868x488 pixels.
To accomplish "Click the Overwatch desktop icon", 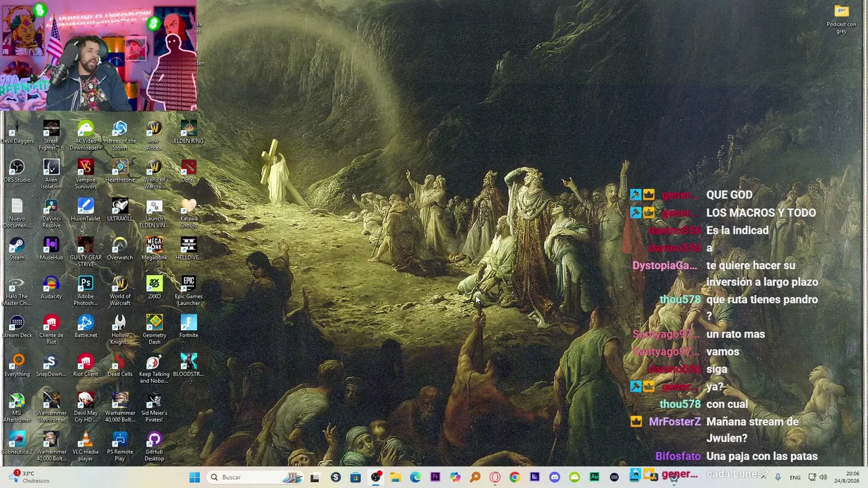I will (120, 249).
